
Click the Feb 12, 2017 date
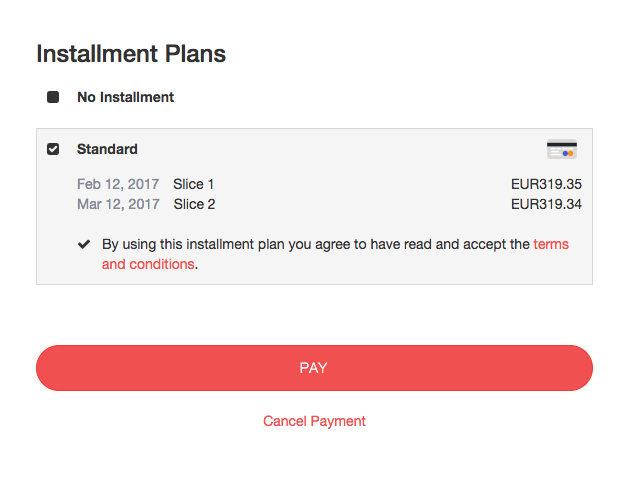click(x=118, y=184)
